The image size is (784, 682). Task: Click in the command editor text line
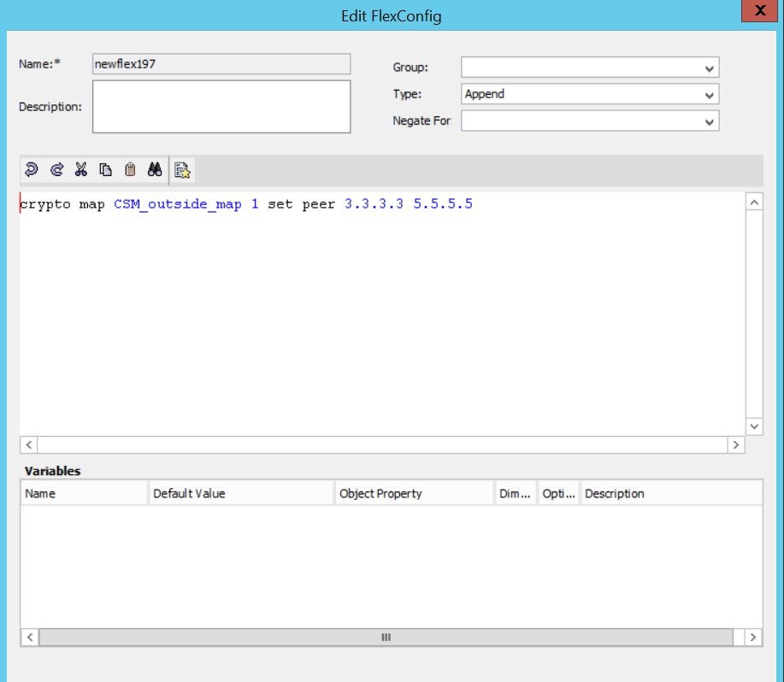tap(246, 204)
